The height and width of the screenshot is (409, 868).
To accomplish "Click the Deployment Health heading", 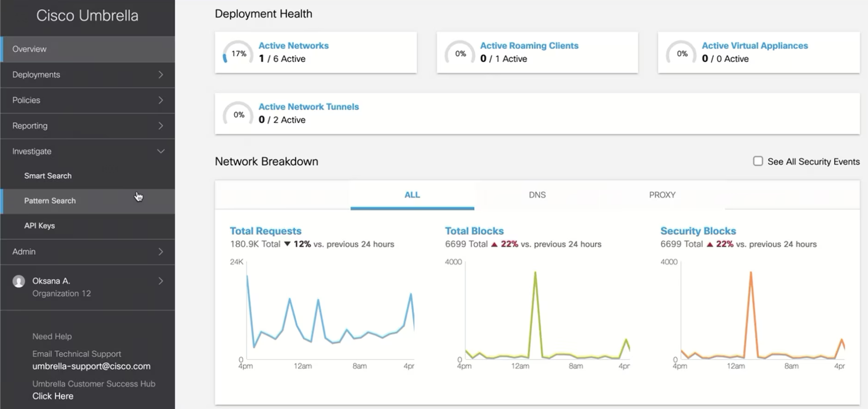I will 263,14.
